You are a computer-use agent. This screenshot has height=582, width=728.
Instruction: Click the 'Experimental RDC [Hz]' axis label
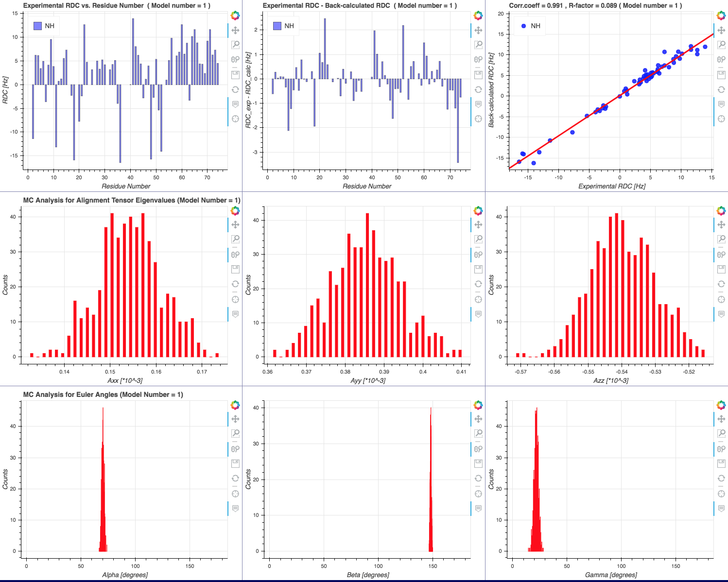[612, 186]
